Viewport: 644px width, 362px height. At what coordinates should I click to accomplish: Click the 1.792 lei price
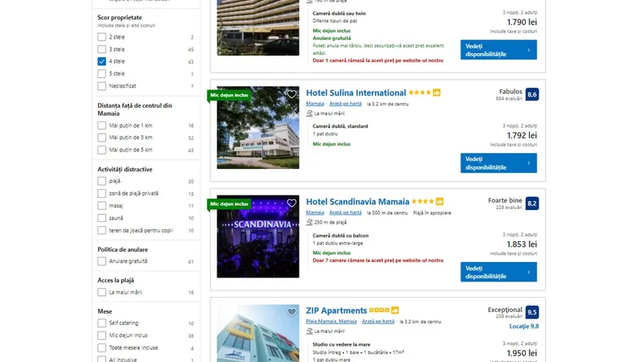(522, 135)
